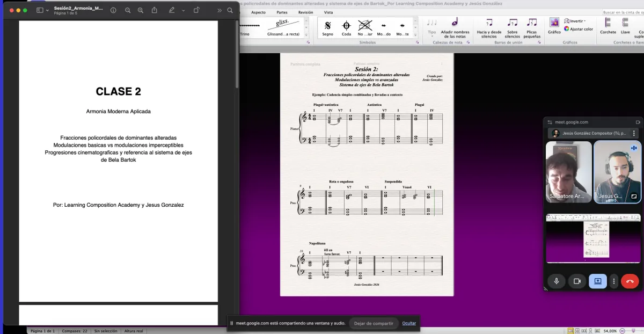Screen dimensions: 644x334
Task: Choose the Glissando (recta) line
Action: (283, 27)
